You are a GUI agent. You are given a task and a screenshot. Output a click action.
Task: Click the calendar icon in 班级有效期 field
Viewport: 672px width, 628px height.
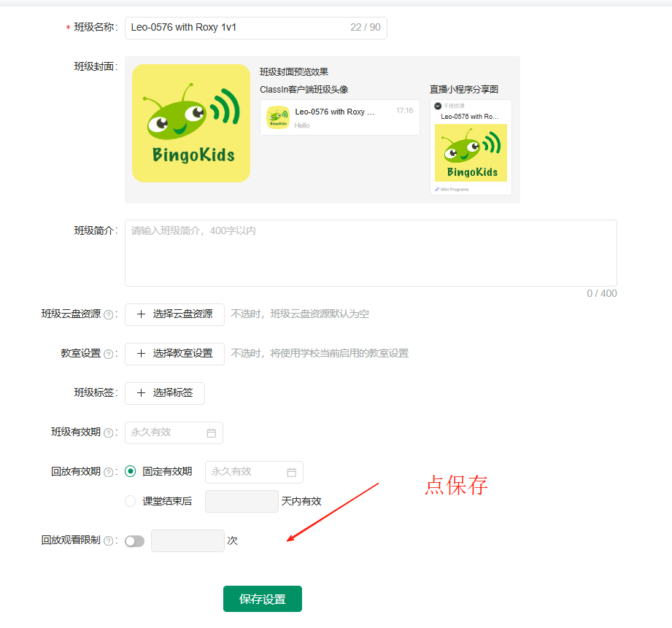212,433
